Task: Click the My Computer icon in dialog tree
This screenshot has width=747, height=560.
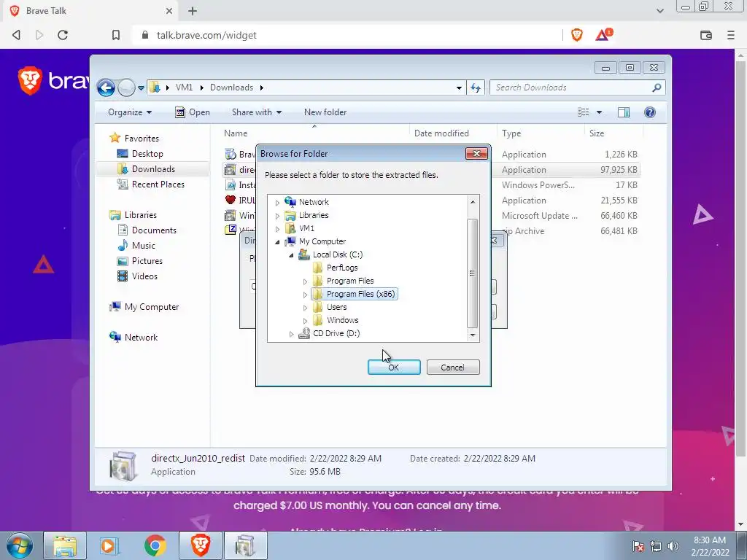Action: [290, 241]
